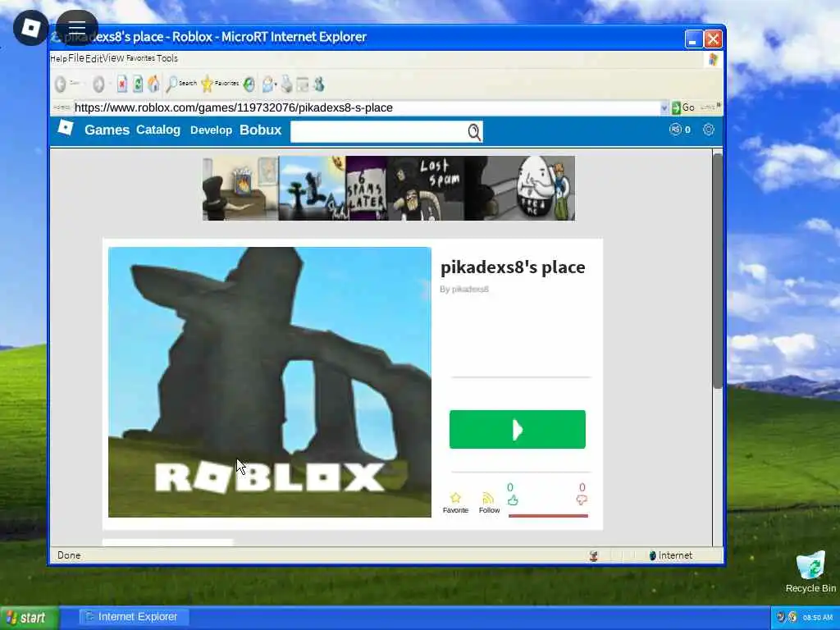
Task: Open the View menu
Action: (113, 58)
